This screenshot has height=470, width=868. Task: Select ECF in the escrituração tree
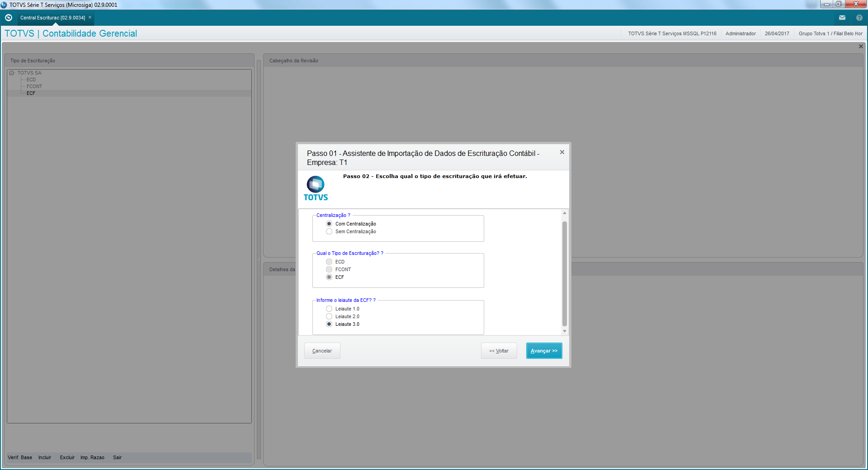tap(31, 93)
